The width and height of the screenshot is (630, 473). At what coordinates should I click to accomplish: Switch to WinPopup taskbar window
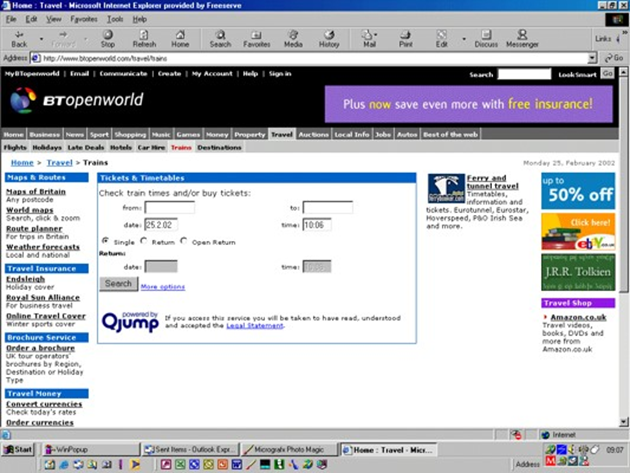90,449
